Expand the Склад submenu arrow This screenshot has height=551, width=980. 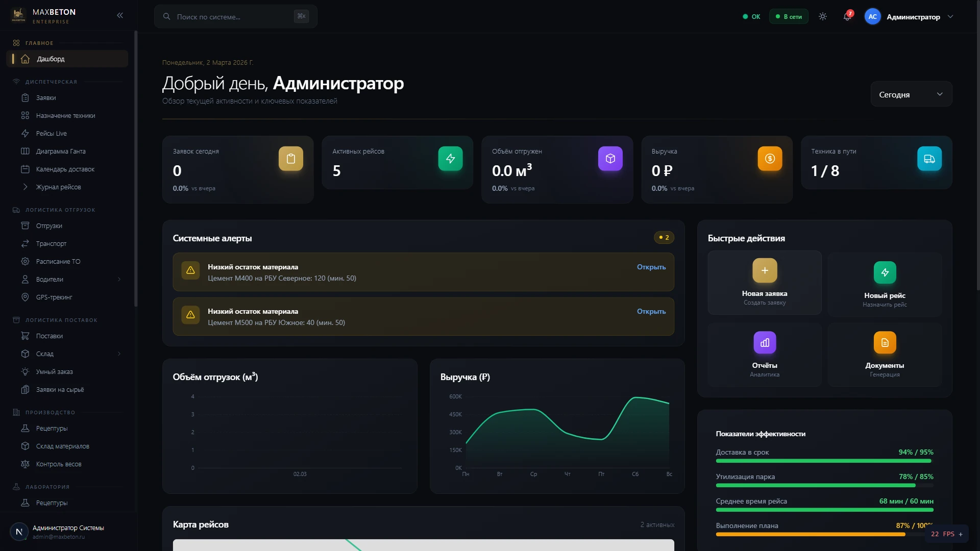tap(119, 354)
